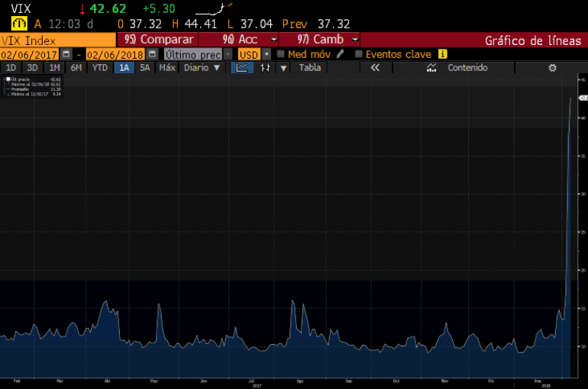Click the VIX Index ticker field
Viewport: 588px width, 389px height.
(58, 40)
